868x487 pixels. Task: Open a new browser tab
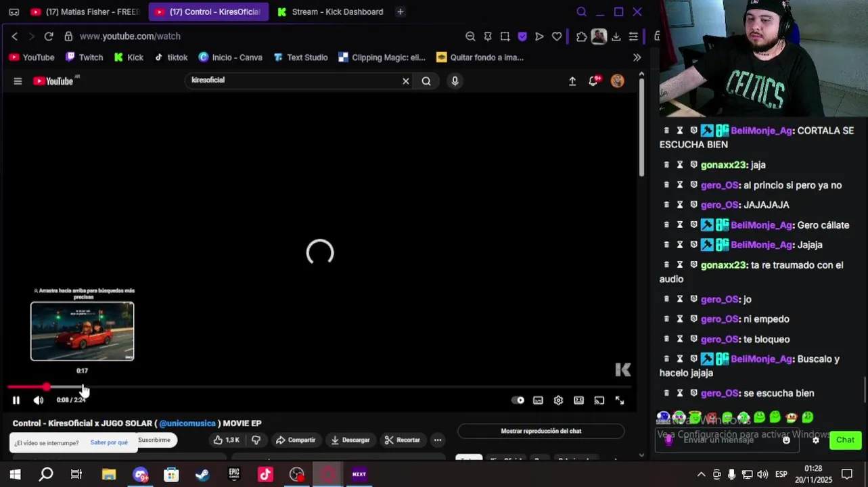click(x=401, y=11)
